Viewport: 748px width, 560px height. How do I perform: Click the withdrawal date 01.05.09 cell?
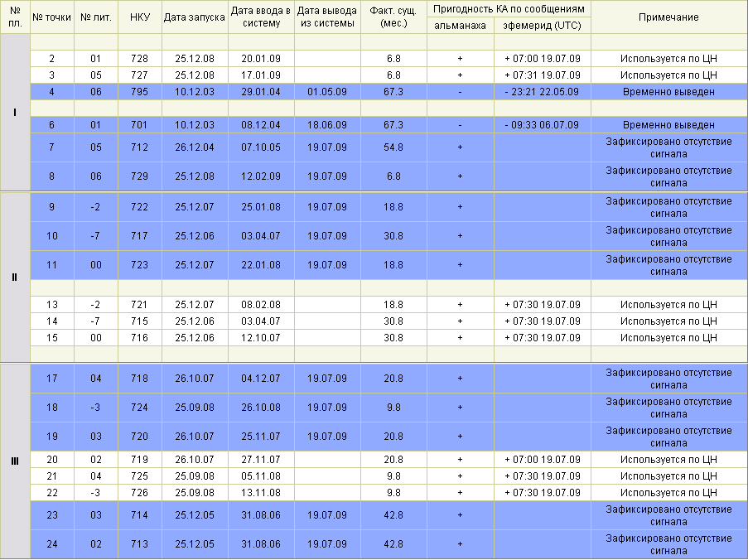click(327, 92)
